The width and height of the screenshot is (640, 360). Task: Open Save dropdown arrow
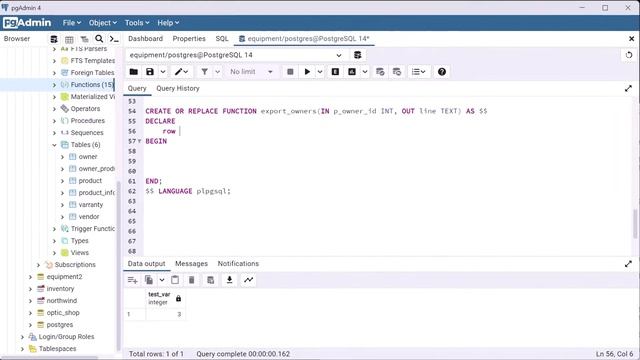[x=163, y=72]
